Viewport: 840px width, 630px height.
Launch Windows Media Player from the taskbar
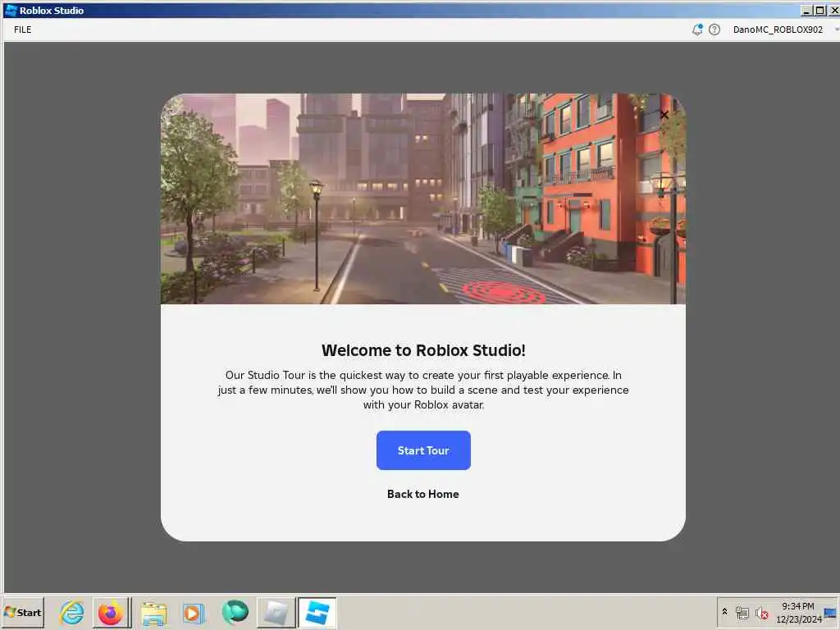pyautogui.click(x=194, y=613)
